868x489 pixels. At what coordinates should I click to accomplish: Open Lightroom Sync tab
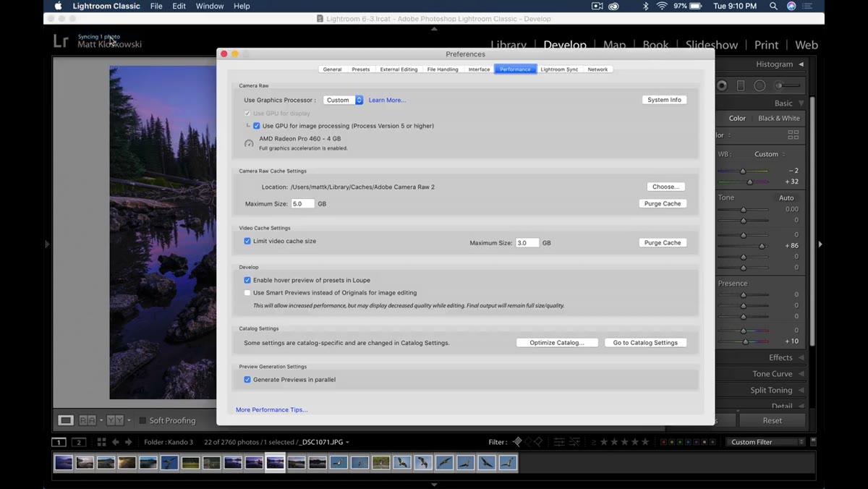(559, 69)
